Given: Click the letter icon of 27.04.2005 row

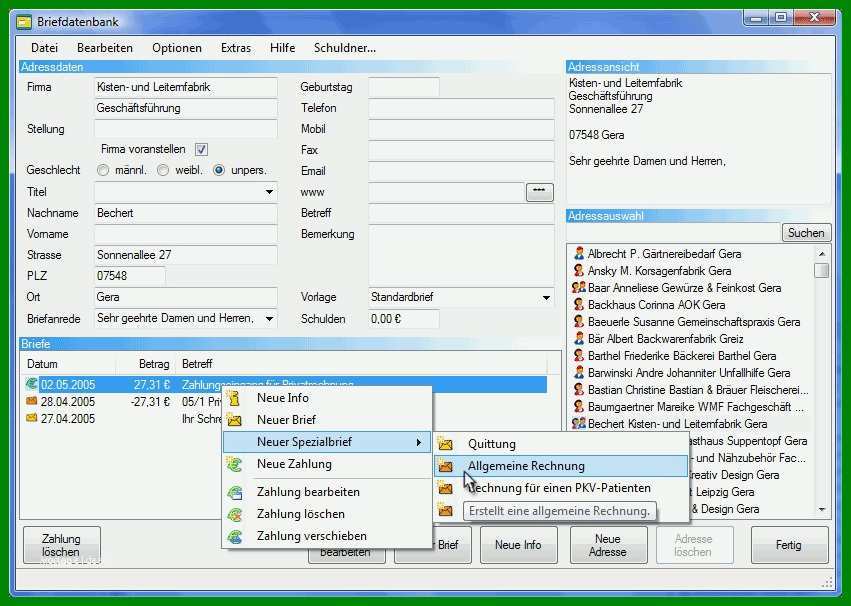Looking at the screenshot, I should tap(31, 418).
